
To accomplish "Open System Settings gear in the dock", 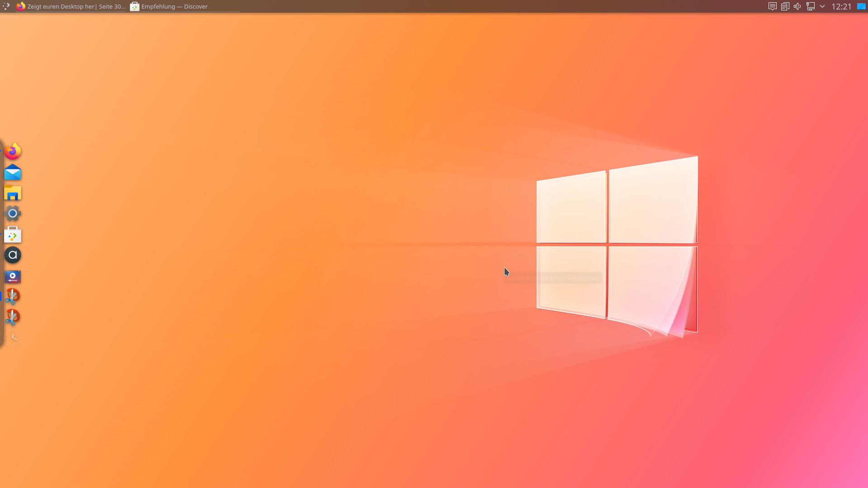I will point(13,213).
